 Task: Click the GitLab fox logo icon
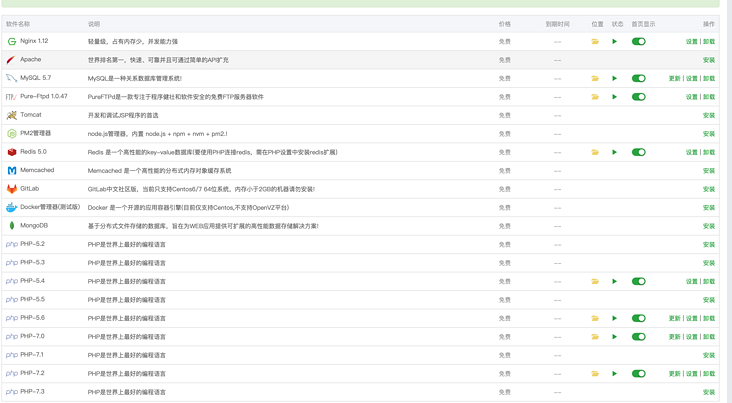tap(12, 189)
